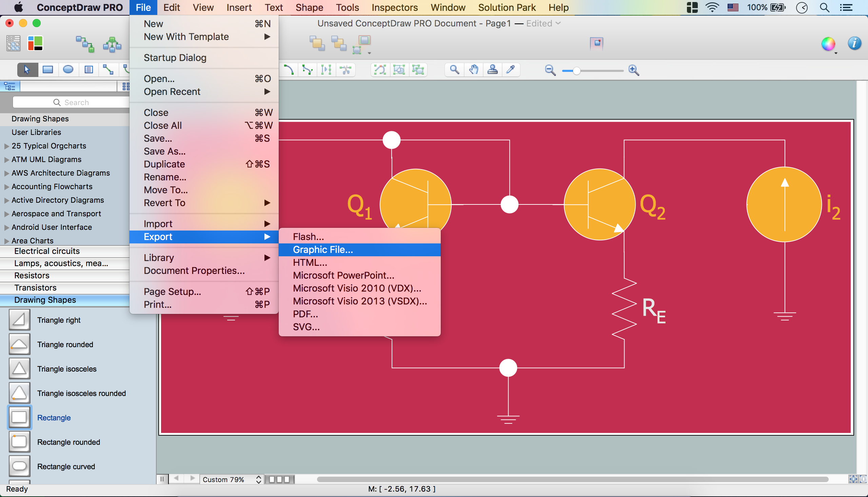Click the zoom in magnifier icon
The width and height of the screenshot is (868, 497).
pos(634,70)
